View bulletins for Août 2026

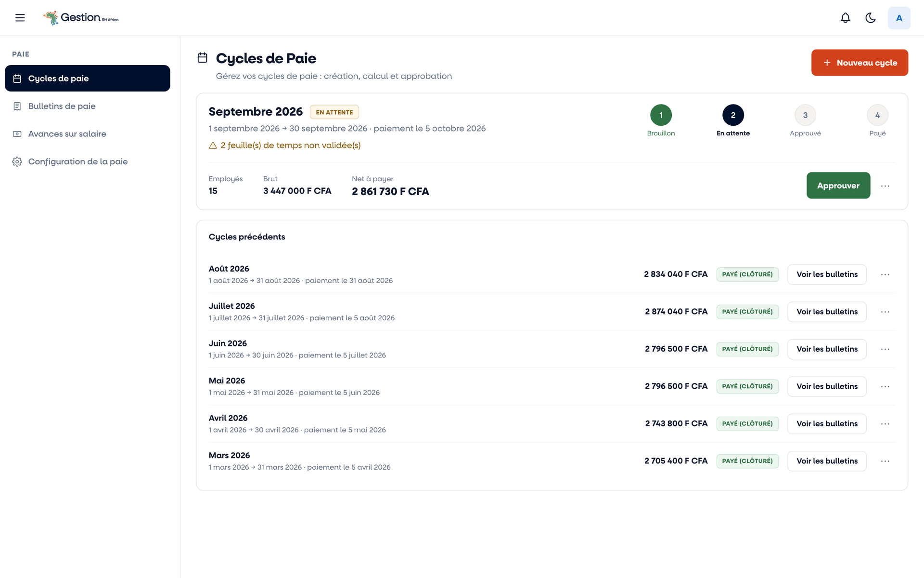827,275
